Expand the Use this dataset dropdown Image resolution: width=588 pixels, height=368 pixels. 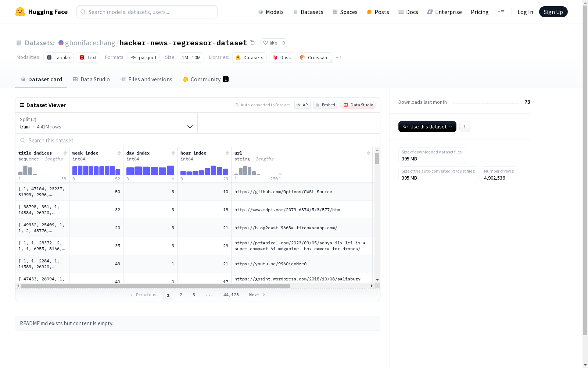coord(427,127)
